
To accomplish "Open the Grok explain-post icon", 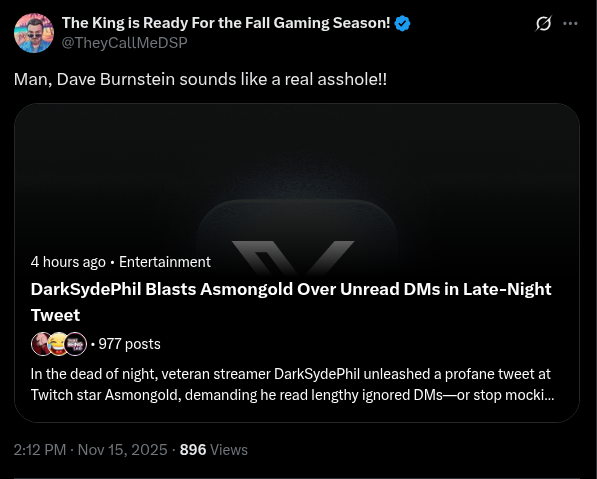I will pyautogui.click(x=543, y=24).
